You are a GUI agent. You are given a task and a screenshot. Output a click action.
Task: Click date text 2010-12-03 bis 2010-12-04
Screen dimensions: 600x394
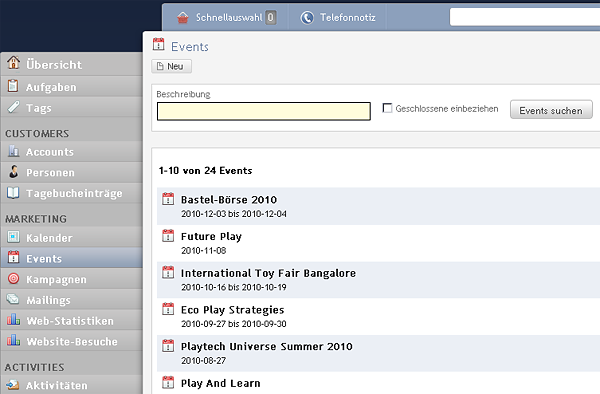coord(234,214)
